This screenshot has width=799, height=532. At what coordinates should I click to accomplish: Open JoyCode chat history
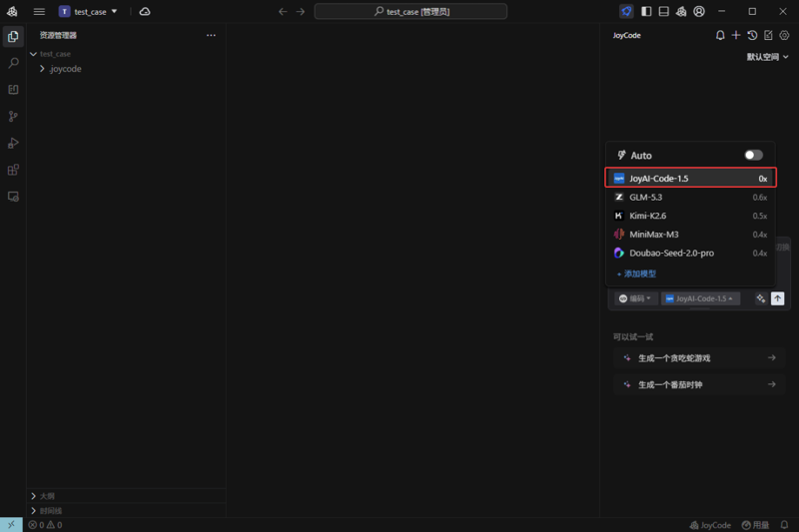[x=752, y=35]
